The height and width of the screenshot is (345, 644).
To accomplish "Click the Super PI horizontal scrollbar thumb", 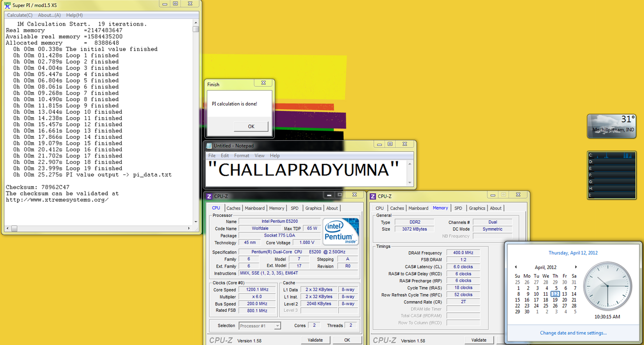I will coord(14,228).
